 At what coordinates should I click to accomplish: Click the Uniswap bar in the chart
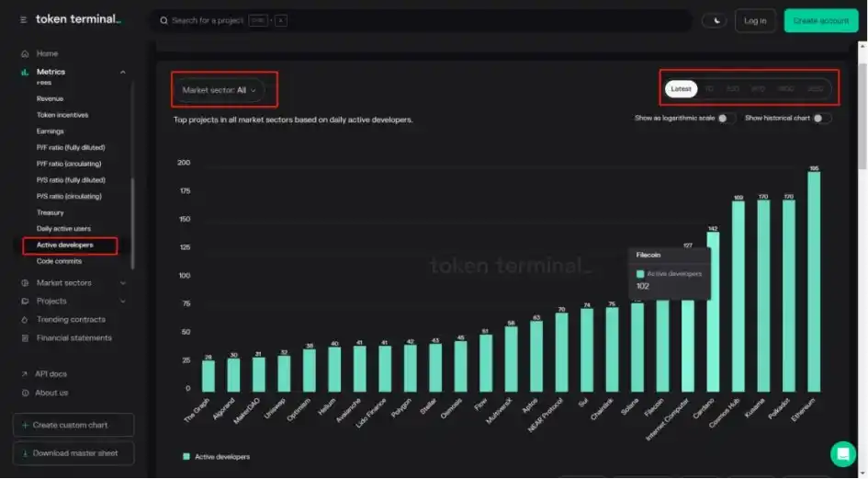(284, 373)
